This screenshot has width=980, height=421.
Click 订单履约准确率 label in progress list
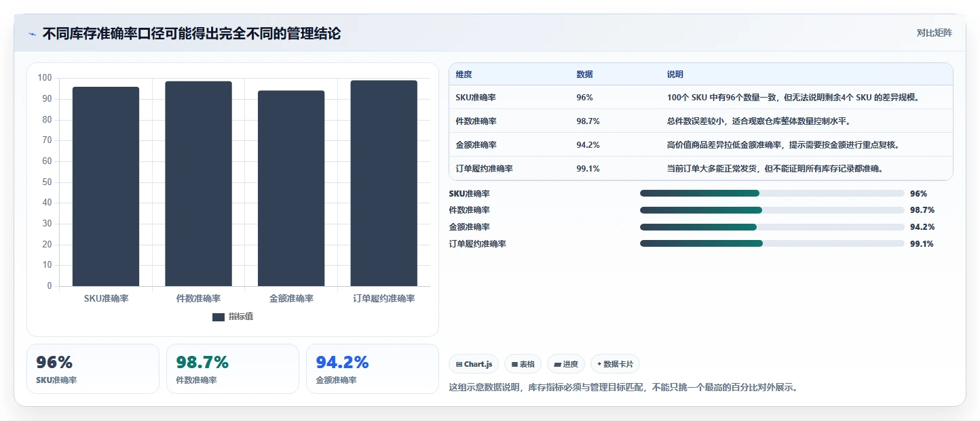pyautogui.click(x=478, y=243)
